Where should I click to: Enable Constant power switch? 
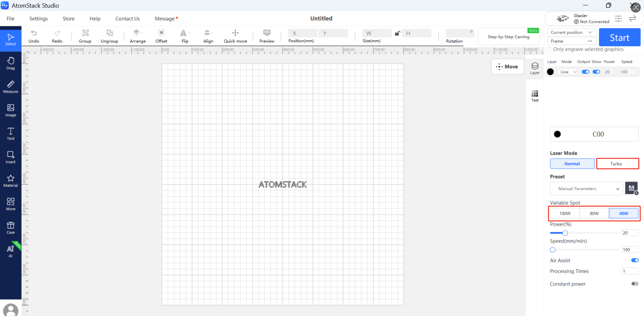point(635,284)
